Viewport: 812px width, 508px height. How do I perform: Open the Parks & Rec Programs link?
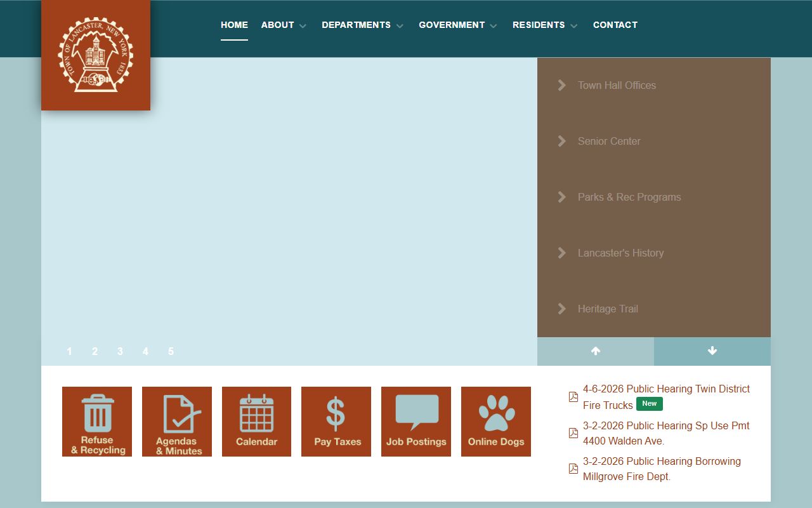629,197
